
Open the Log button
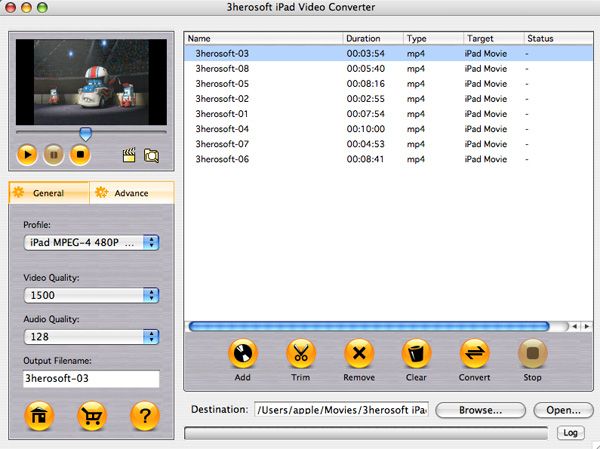(x=570, y=433)
